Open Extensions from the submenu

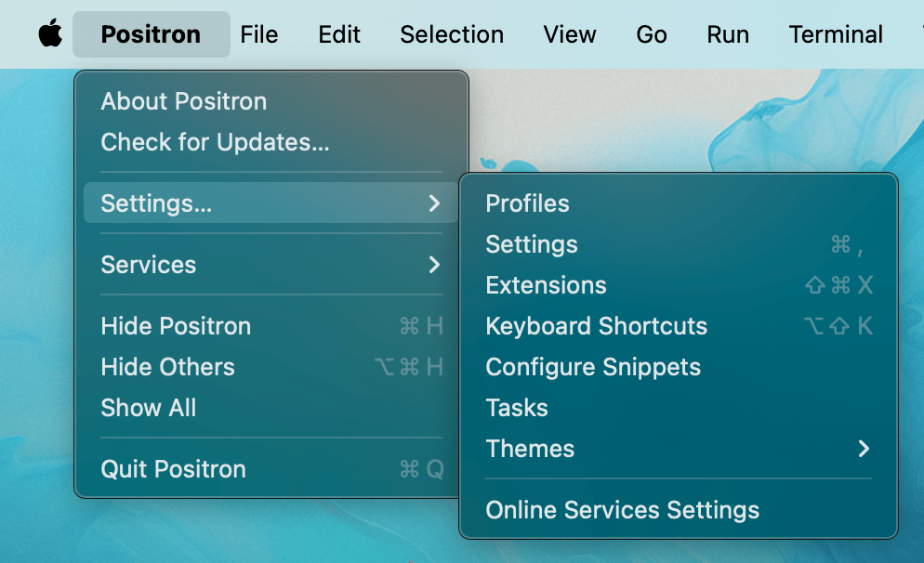546,285
